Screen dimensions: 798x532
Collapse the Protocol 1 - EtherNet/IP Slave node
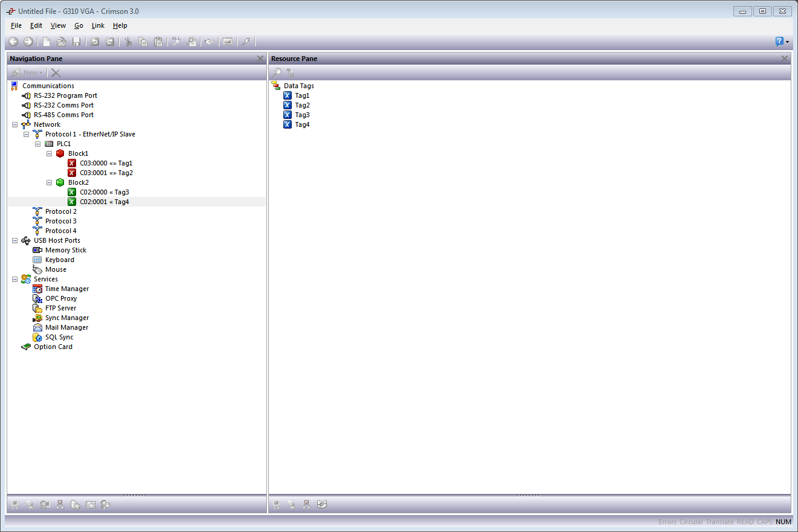pos(26,134)
